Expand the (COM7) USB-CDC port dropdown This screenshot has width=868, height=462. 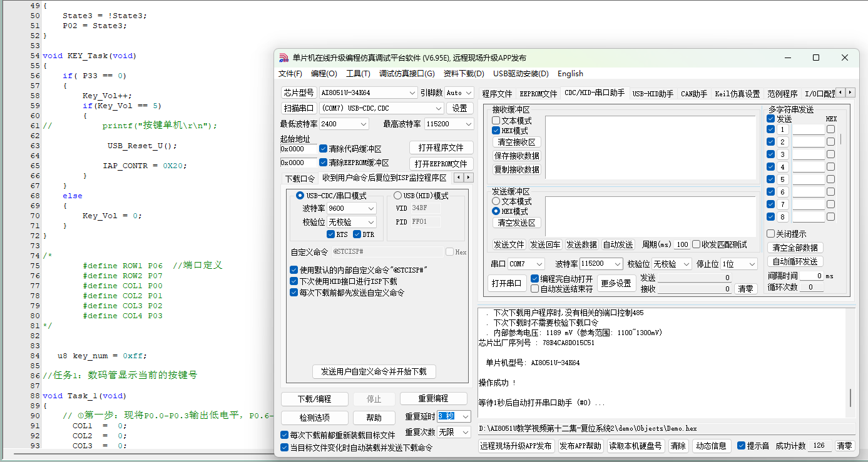coord(439,108)
